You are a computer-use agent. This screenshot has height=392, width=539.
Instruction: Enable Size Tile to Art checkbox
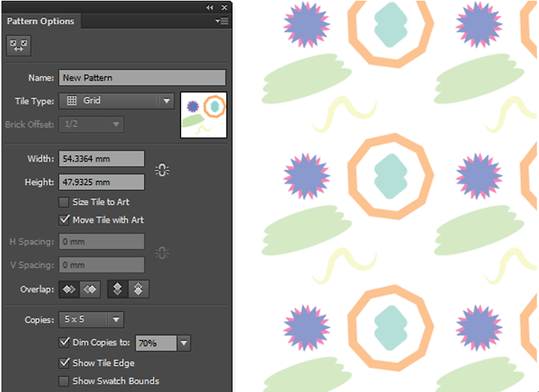(x=64, y=202)
